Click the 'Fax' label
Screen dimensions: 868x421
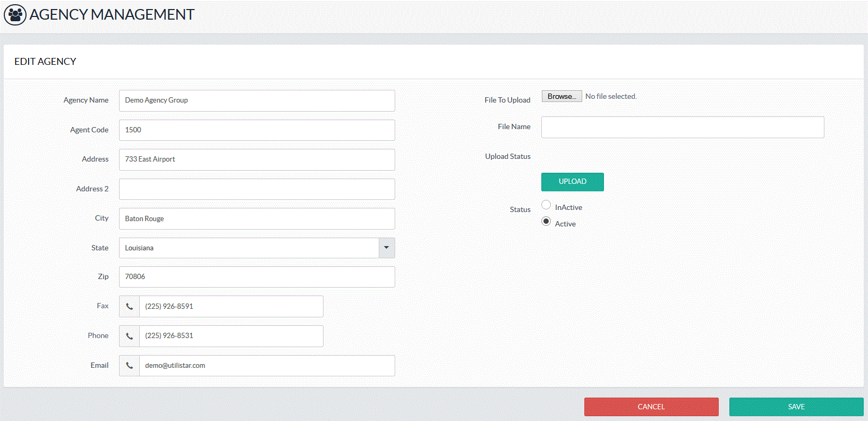(x=103, y=306)
